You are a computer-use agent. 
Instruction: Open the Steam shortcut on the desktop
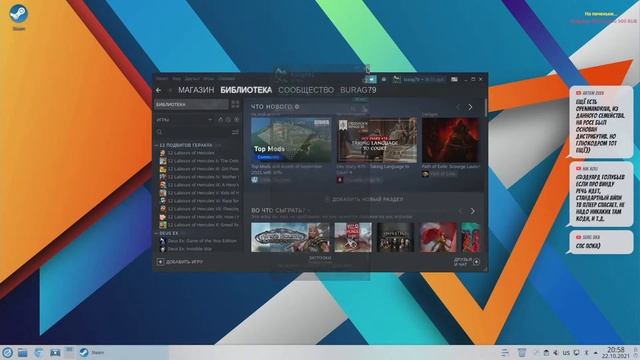coord(18,17)
